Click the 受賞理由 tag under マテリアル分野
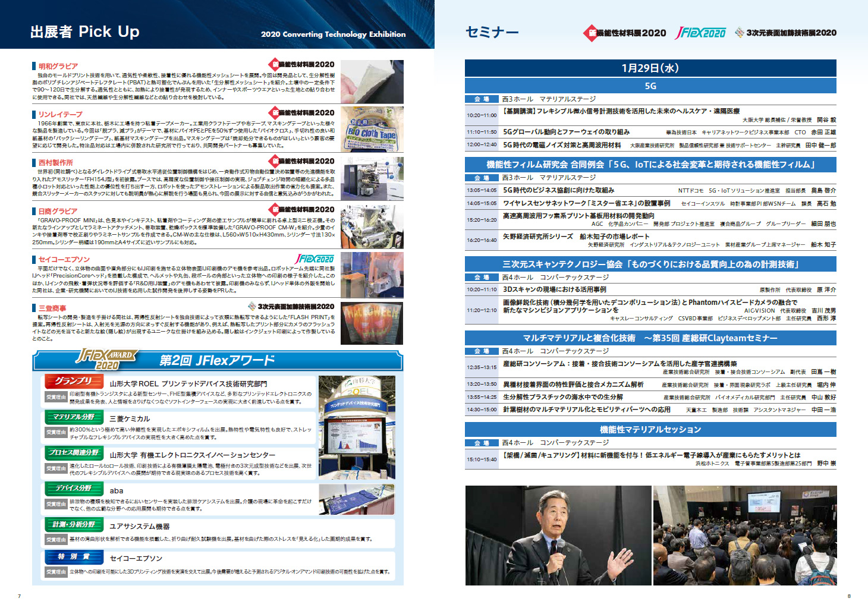Image resolution: width=868 pixels, height=614 pixels. click(x=56, y=432)
